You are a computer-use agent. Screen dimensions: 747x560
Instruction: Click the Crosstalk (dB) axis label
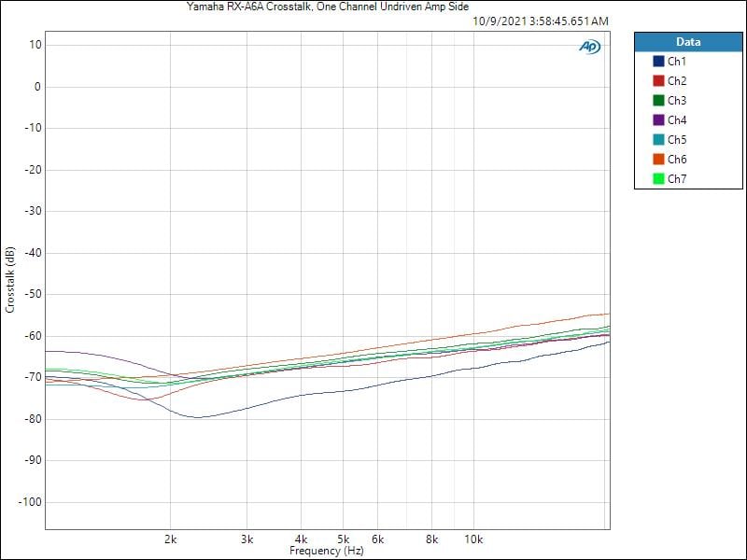tap(10, 279)
